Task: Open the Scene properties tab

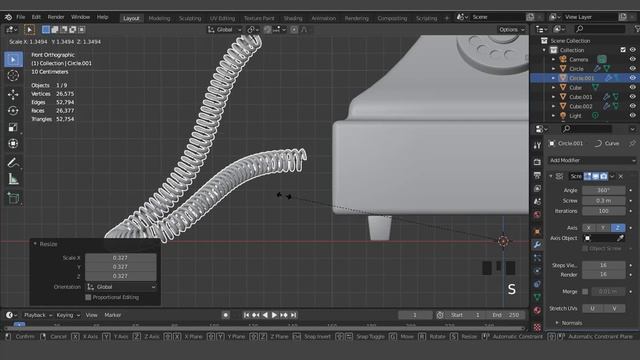Action: [537, 201]
